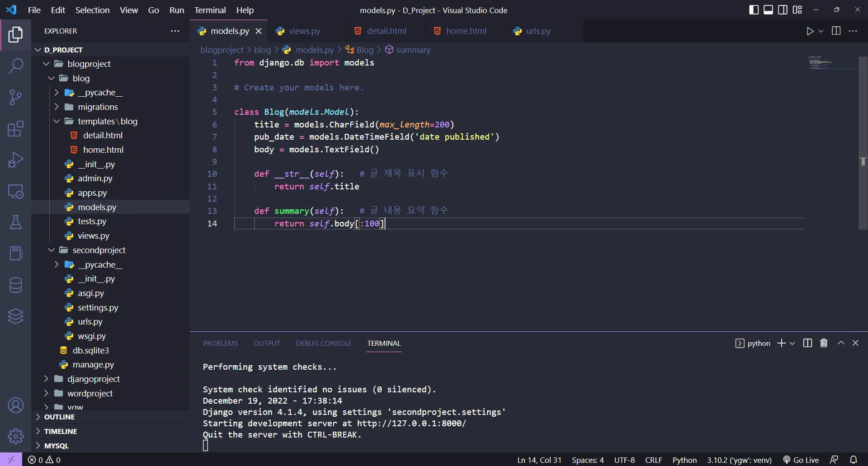Viewport: 868px width, 466px height.
Task: Open the Source Control view
Action: (16, 97)
